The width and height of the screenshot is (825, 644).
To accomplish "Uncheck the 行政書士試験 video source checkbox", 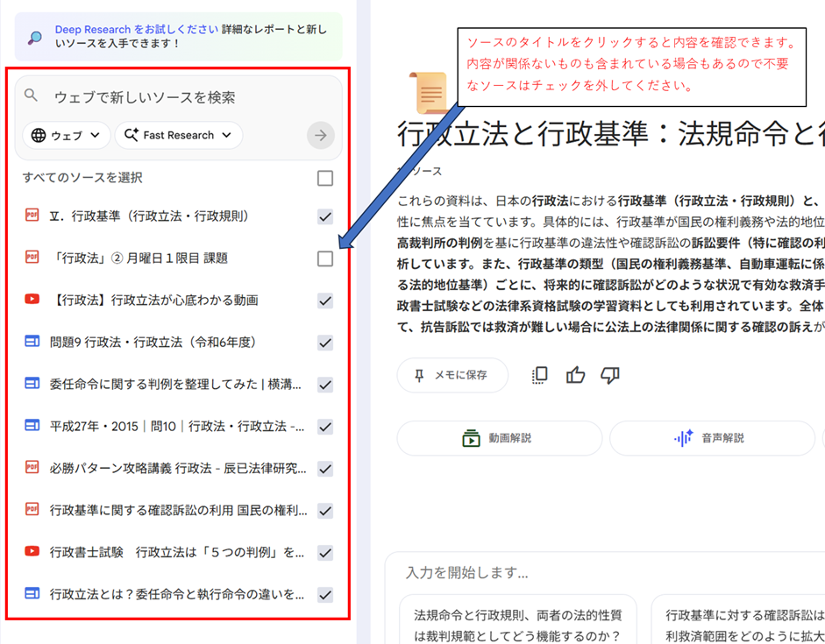I will point(325,553).
